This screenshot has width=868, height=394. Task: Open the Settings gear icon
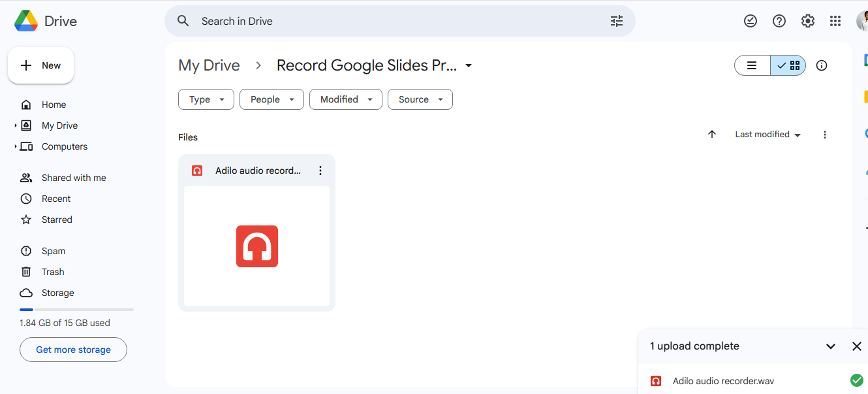click(x=808, y=21)
